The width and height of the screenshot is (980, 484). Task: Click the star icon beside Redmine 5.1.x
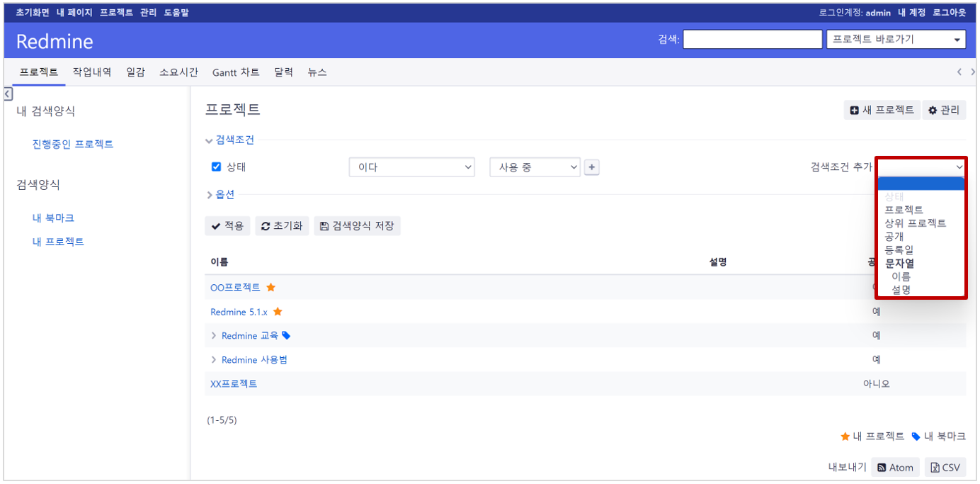click(278, 312)
